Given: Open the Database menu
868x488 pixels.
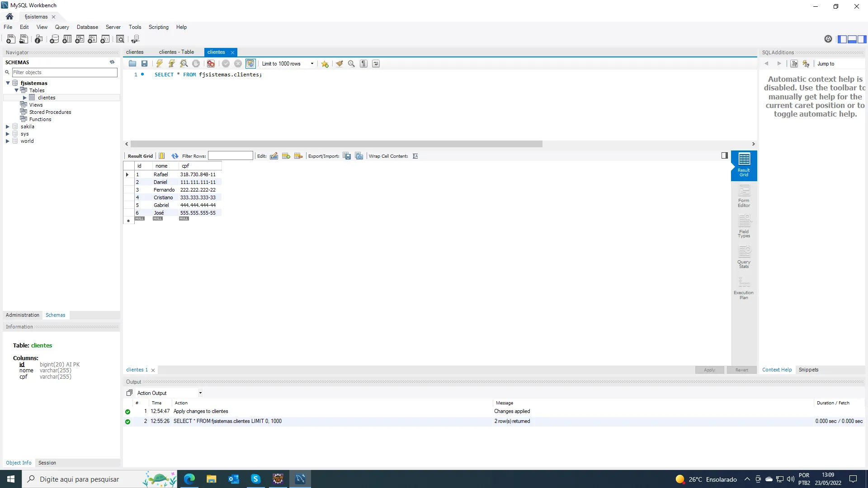Looking at the screenshot, I should pos(87,27).
